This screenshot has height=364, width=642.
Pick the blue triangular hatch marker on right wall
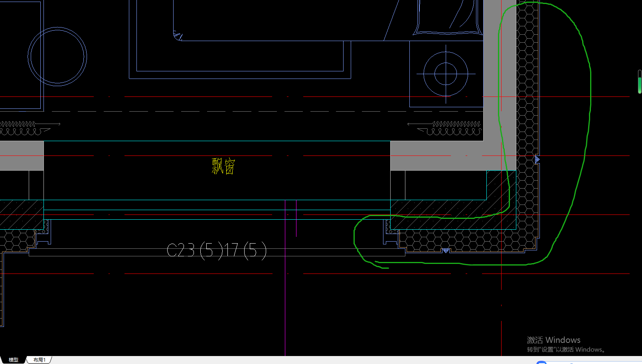[537, 159]
